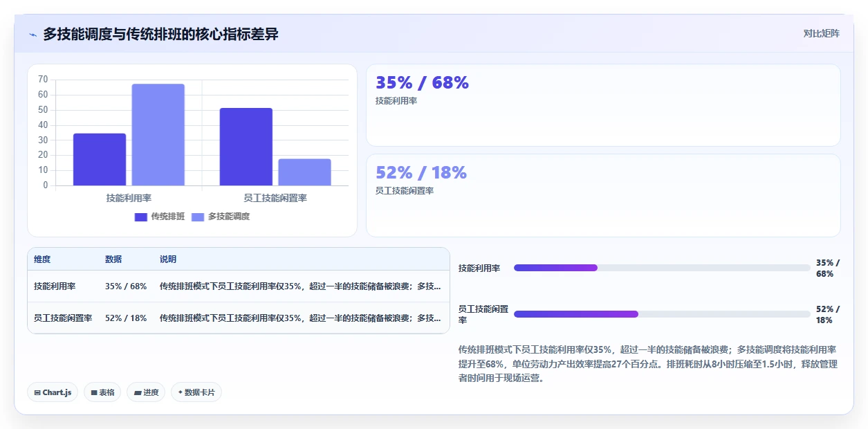Click the Chart.js tag chip

tap(53, 392)
